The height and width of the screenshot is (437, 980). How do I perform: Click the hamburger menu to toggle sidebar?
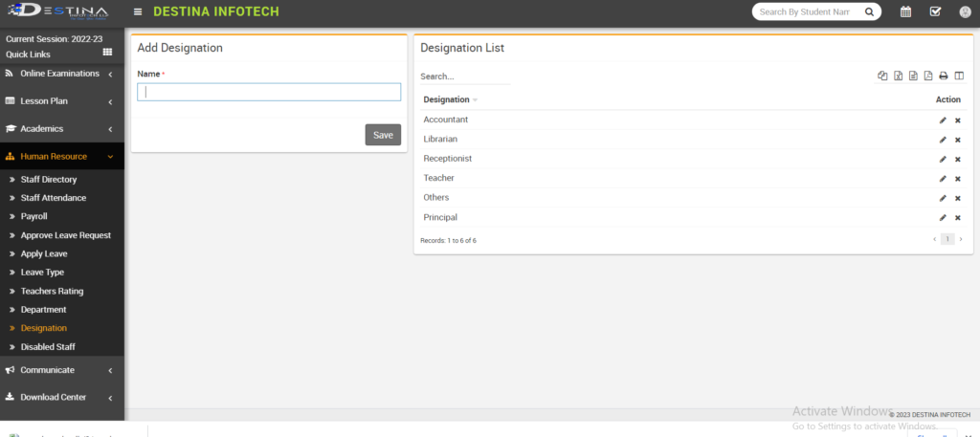click(139, 12)
